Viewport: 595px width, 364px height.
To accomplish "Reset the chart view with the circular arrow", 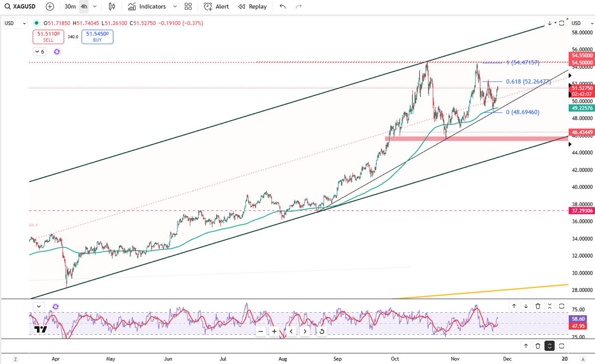I will coord(322,331).
